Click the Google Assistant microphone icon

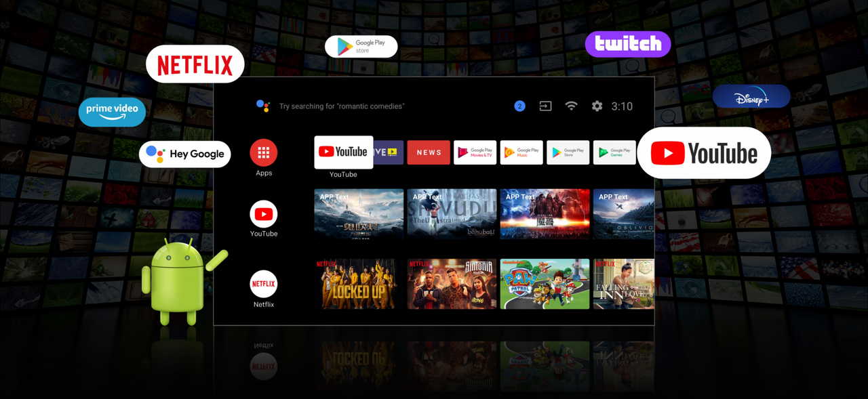click(x=263, y=106)
